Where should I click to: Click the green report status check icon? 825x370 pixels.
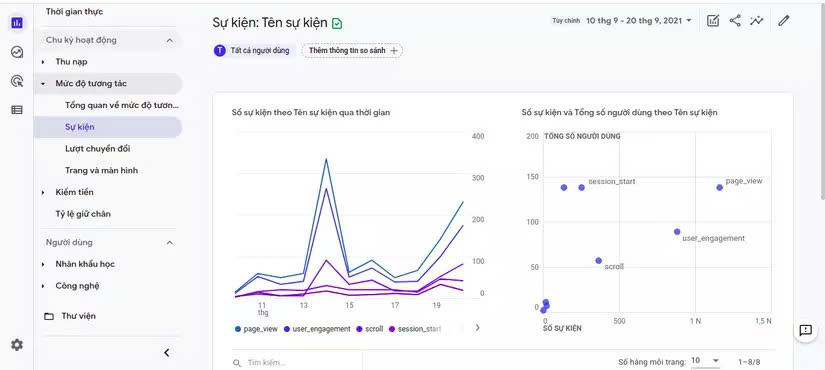337,23
